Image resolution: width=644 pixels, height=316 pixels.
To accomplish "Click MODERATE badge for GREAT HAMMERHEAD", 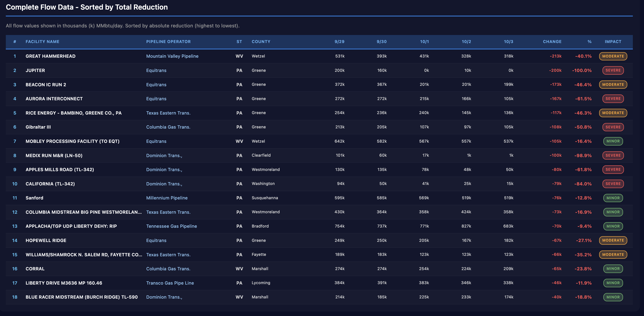I will (613, 56).
